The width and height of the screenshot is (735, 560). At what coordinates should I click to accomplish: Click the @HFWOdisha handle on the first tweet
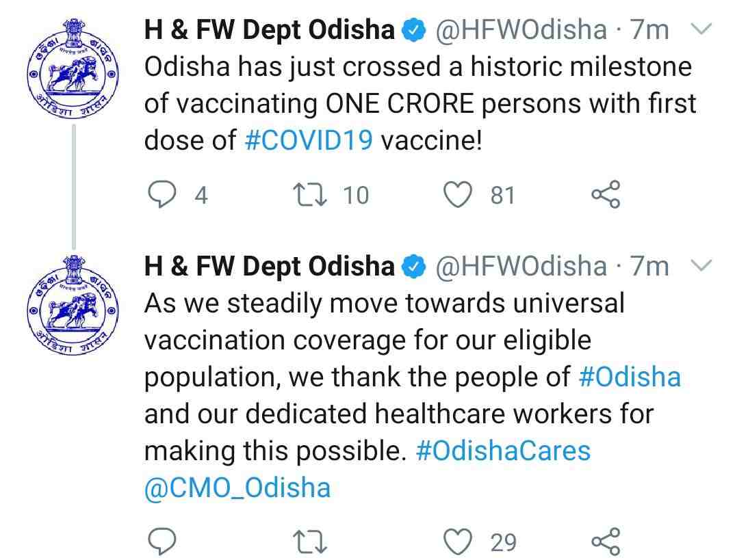521,29
